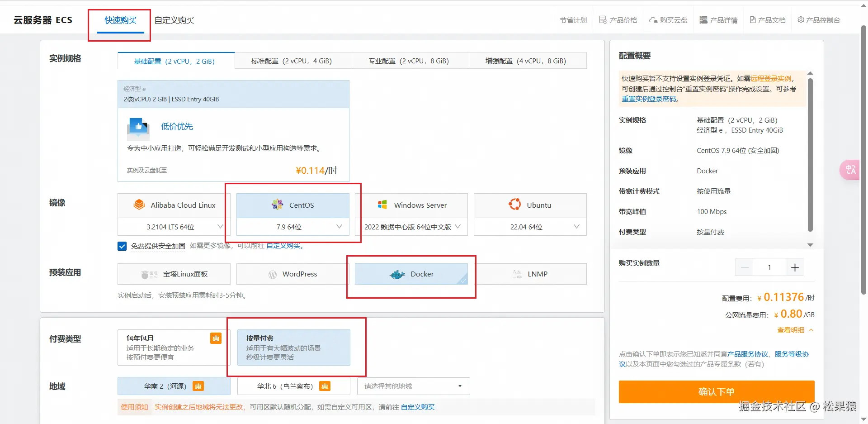
Task: Choose Windows Server image
Action: (x=411, y=205)
